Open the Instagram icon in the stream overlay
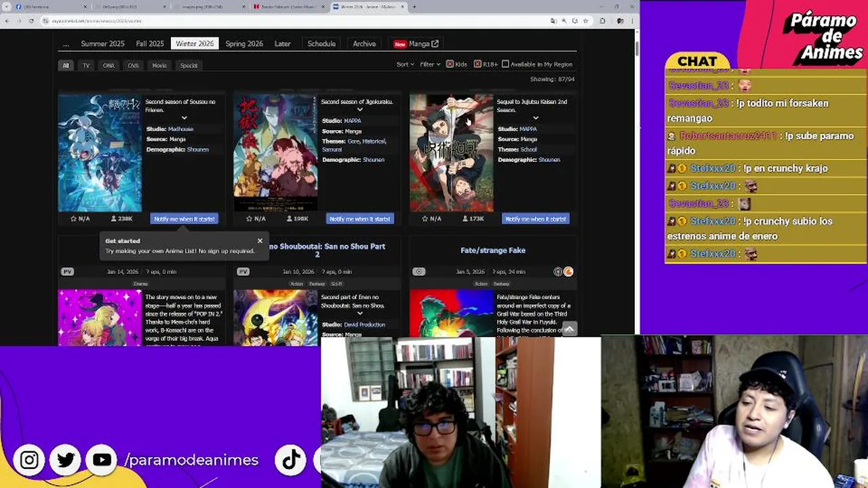Image resolution: width=868 pixels, height=488 pixels. (x=29, y=460)
